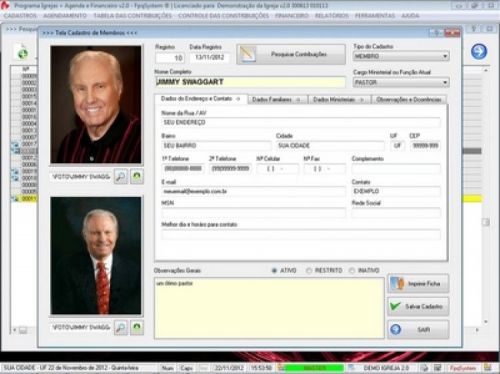Open the Tipo de Cadastro dropdown
Viewport: 500px width, 374px height.
[401, 56]
